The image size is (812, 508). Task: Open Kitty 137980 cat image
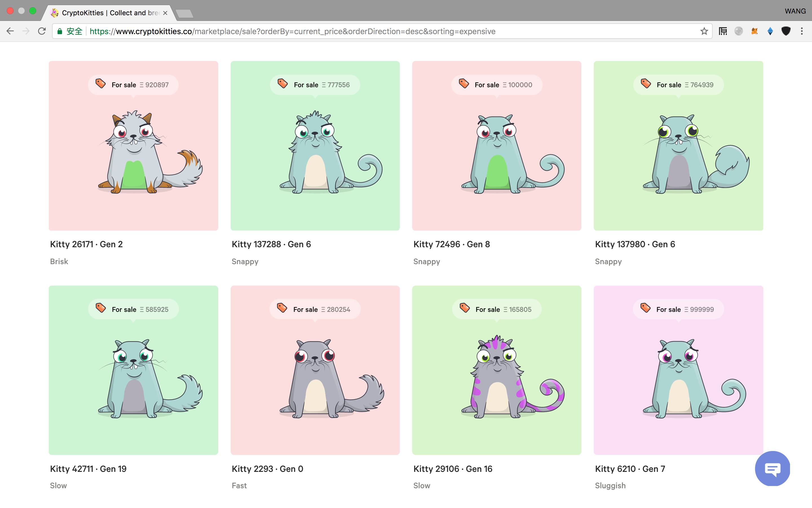pyautogui.click(x=696, y=154)
